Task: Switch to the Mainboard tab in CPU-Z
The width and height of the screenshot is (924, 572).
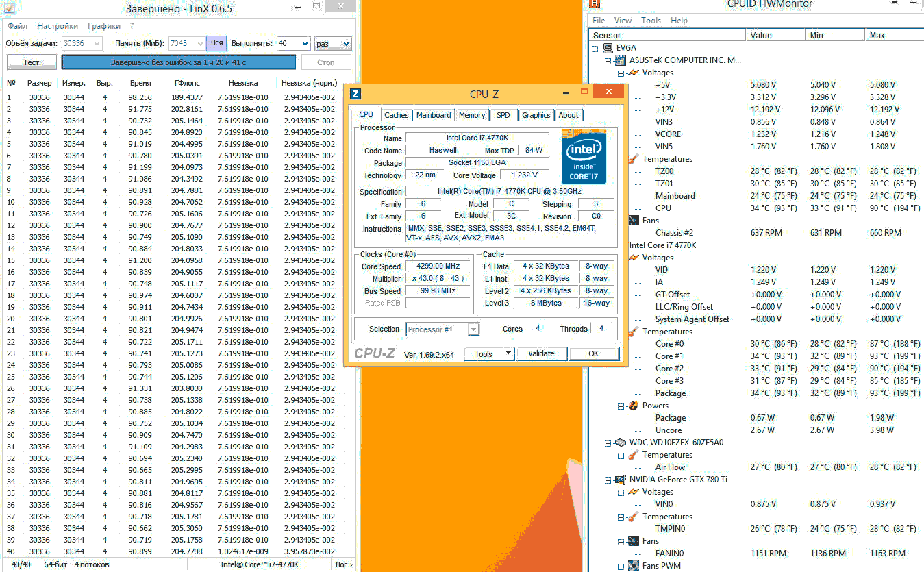Action: 434,115
